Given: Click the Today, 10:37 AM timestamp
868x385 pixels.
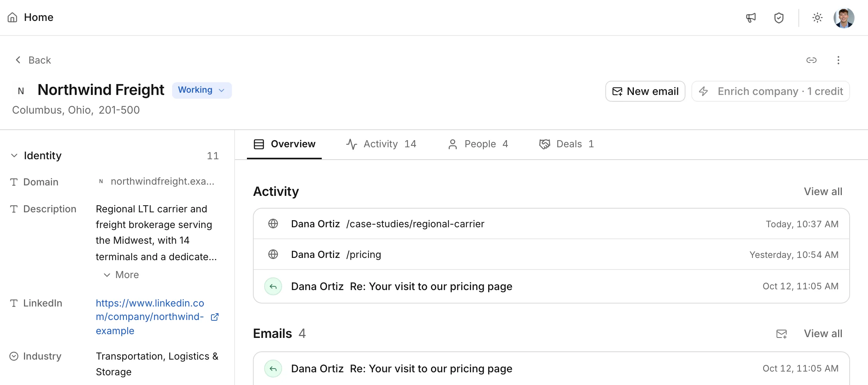Looking at the screenshot, I should pyautogui.click(x=802, y=224).
